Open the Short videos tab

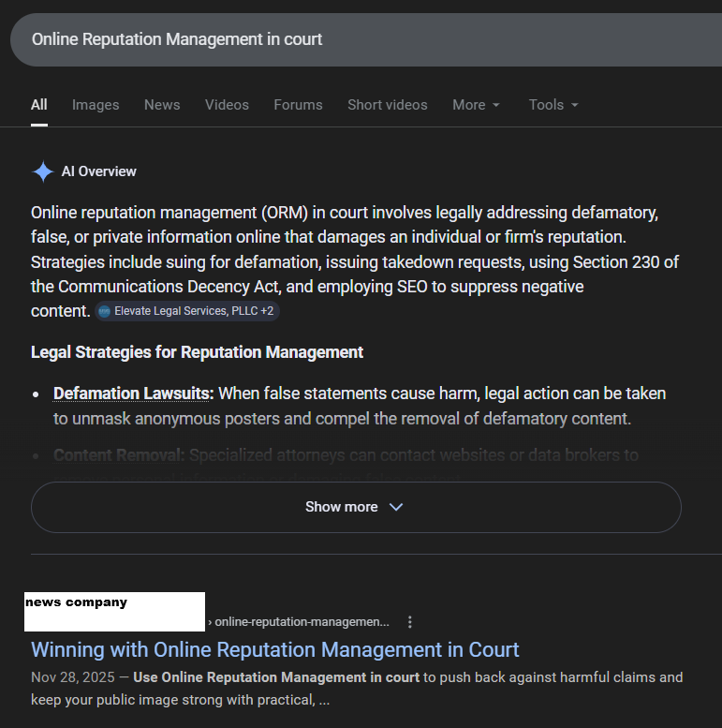[387, 105]
